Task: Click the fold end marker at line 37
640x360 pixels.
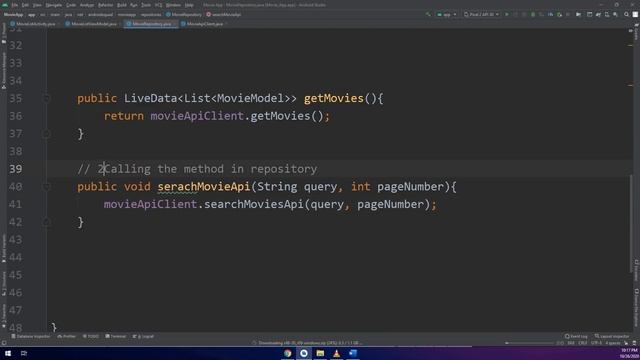Action: pyautogui.click(x=46, y=134)
